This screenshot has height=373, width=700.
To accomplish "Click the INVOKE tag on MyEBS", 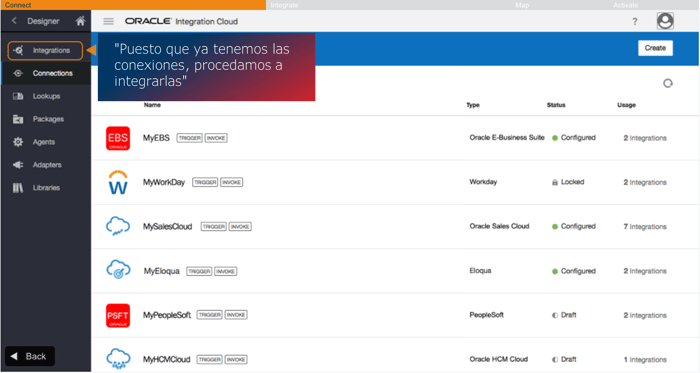I will click(216, 138).
